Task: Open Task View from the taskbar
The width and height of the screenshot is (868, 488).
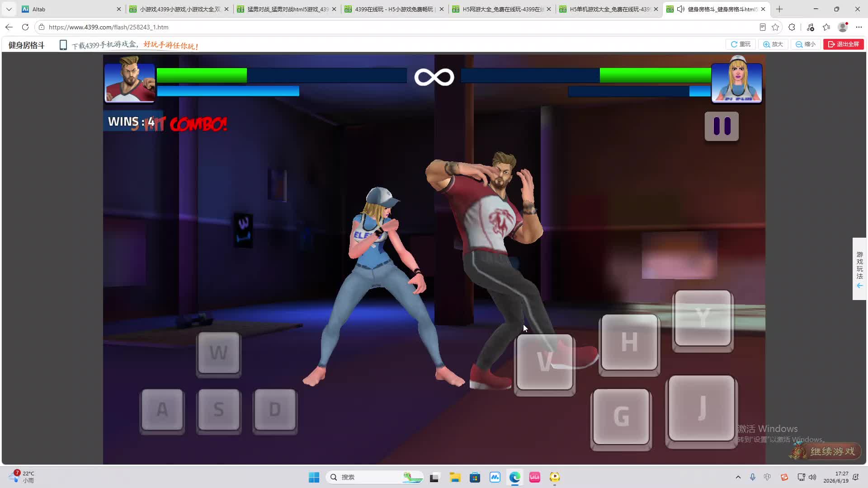Action: coord(434,477)
